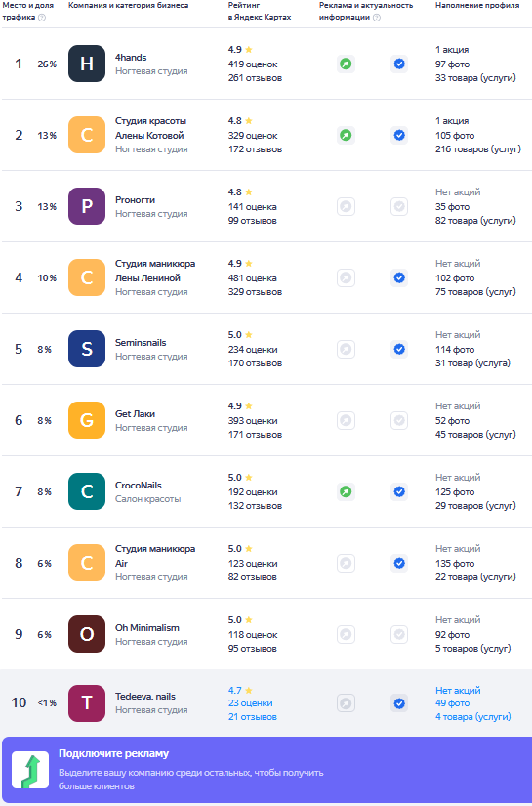Open the 23 оценки link for Tedeeva. nails
Viewport: 532px width, 806px height.
coord(251,703)
